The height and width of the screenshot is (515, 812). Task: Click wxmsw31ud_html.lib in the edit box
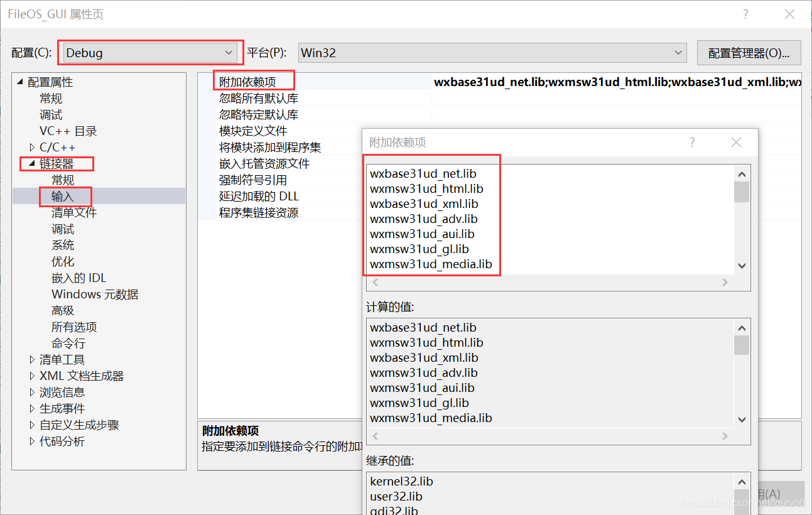pyautogui.click(x=427, y=188)
